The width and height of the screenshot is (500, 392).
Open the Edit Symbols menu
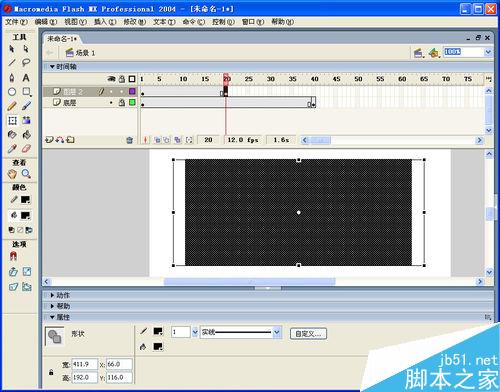pyautogui.click(x=434, y=53)
